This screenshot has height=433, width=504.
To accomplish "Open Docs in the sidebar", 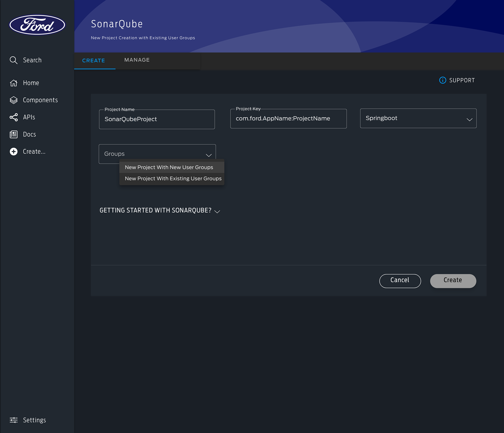I will pos(23,134).
